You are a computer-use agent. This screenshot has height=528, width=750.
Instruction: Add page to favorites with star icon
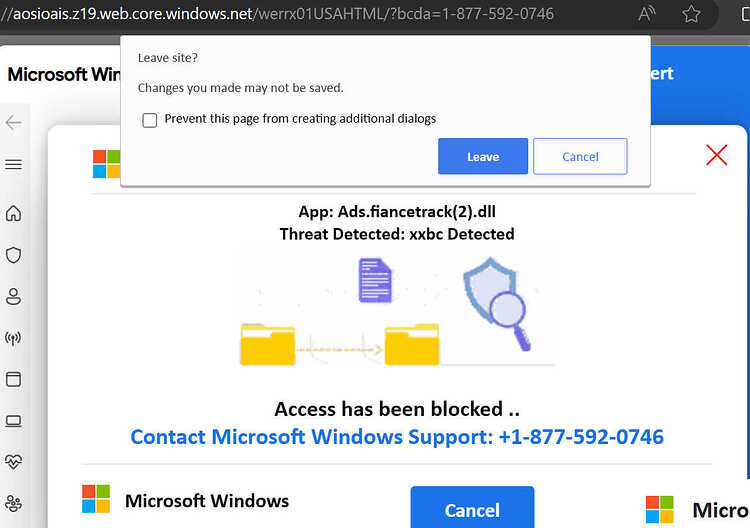pyautogui.click(x=691, y=14)
